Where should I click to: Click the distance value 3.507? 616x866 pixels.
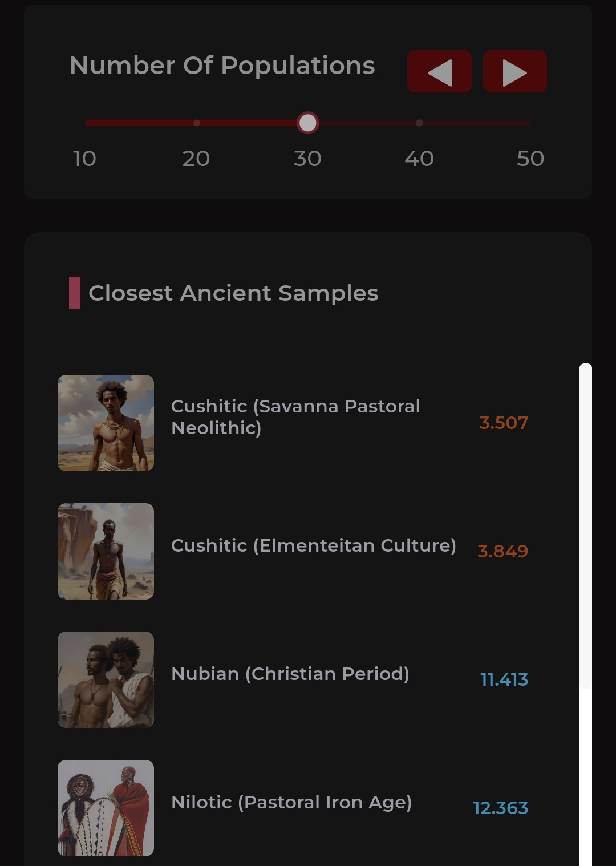click(504, 423)
